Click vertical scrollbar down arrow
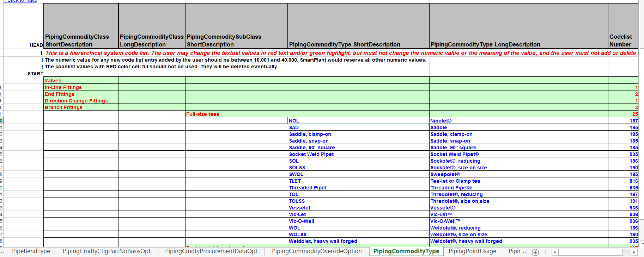644x257 pixels. pyautogui.click(x=642, y=243)
